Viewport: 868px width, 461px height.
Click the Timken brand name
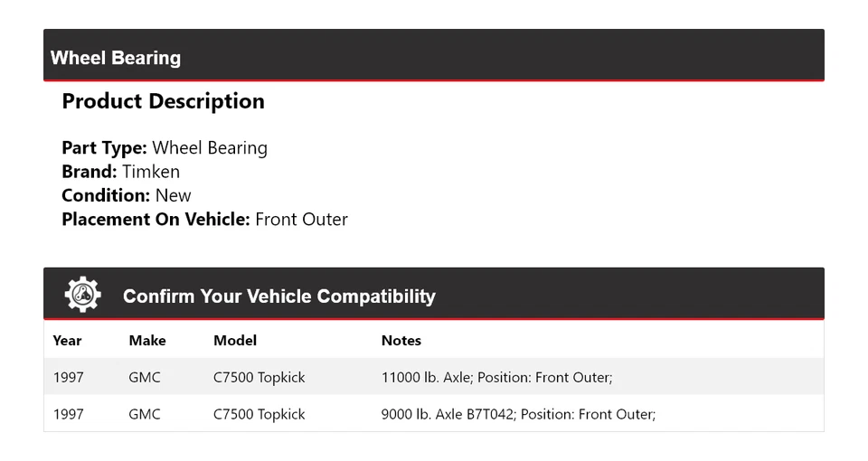[x=151, y=172]
